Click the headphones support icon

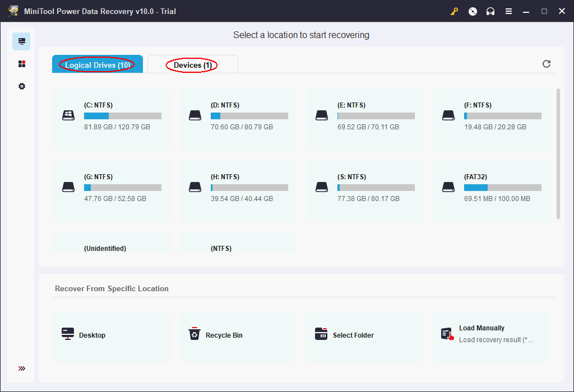point(490,11)
